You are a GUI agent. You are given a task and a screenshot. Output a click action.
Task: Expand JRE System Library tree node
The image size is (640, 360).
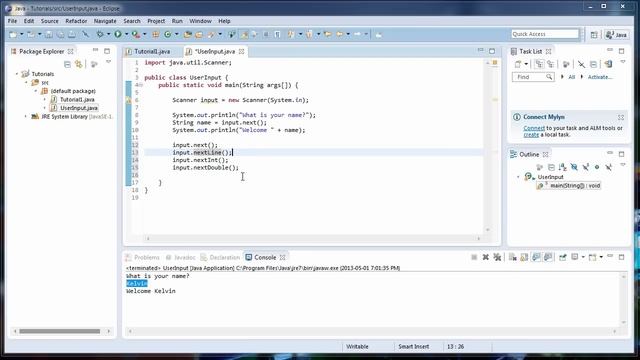[26, 116]
